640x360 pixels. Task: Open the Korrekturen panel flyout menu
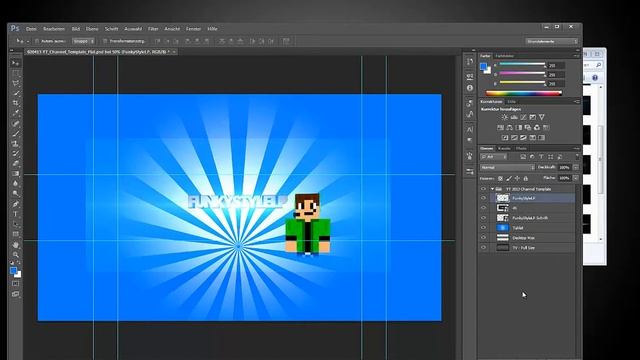coord(576,101)
